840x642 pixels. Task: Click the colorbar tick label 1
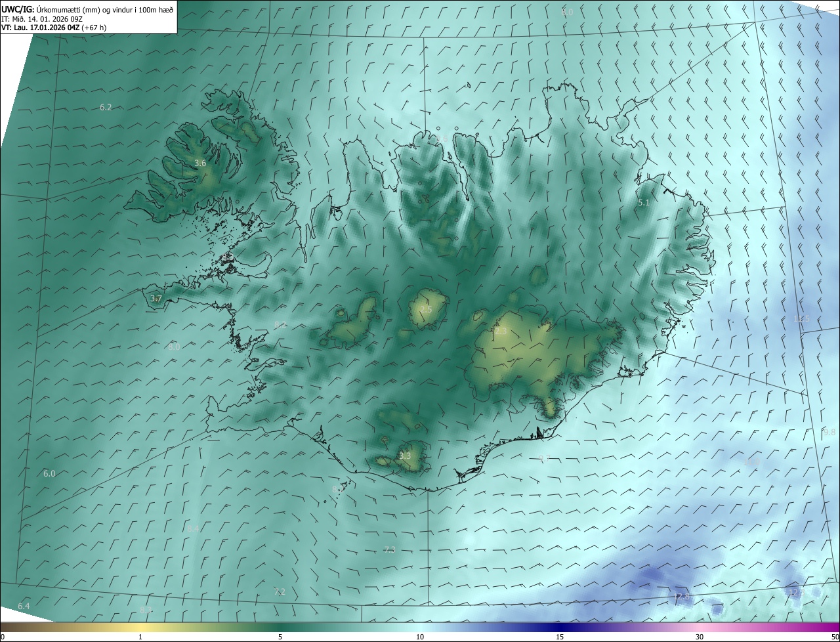[x=140, y=637]
